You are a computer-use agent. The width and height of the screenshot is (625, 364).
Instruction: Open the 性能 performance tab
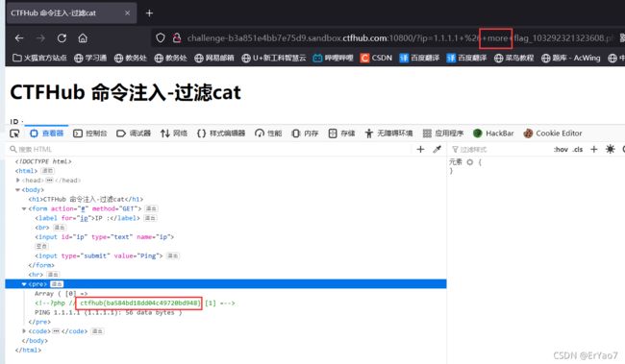(268, 133)
